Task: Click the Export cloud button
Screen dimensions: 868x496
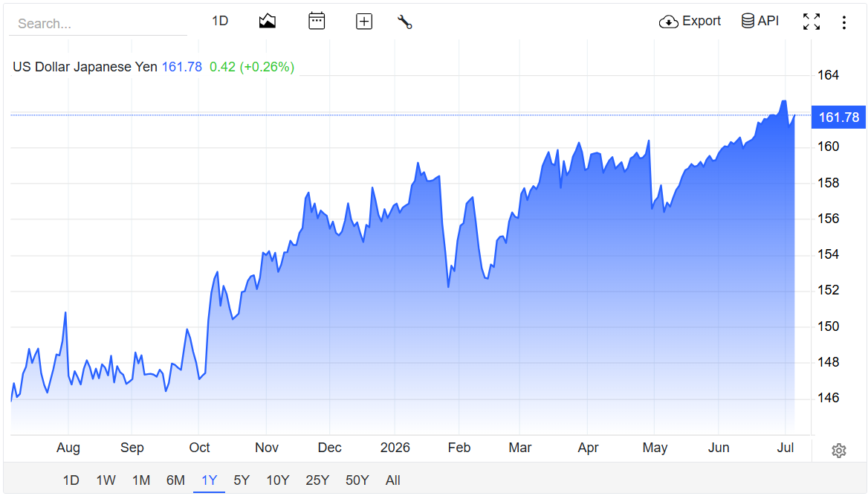Action: click(x=690, y=21)
